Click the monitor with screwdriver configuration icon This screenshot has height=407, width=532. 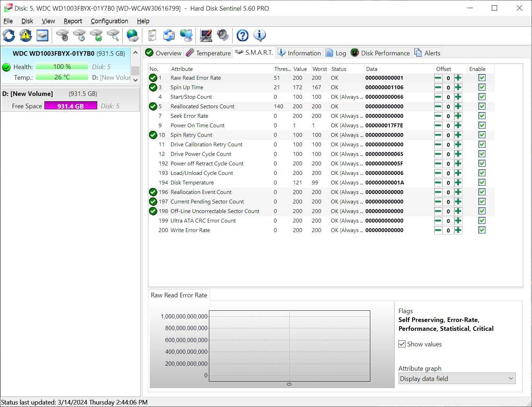[206, 35]
